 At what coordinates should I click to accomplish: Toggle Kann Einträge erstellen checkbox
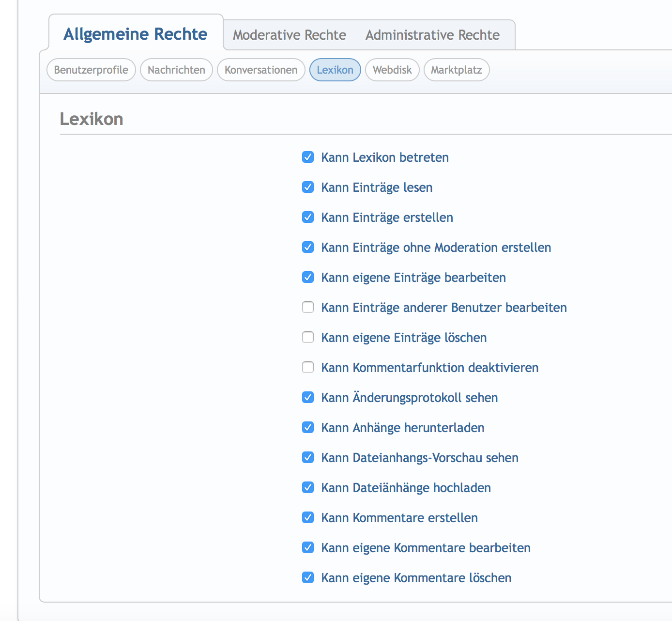(x=308, y=217)
